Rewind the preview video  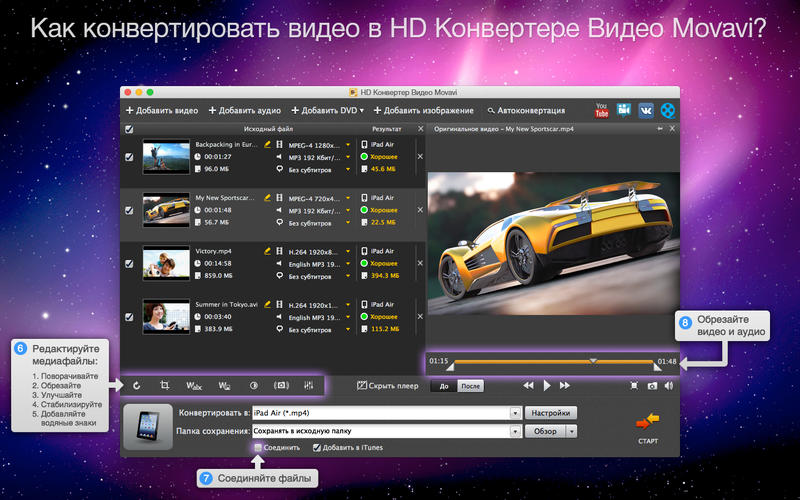click(x=528, y=386)
